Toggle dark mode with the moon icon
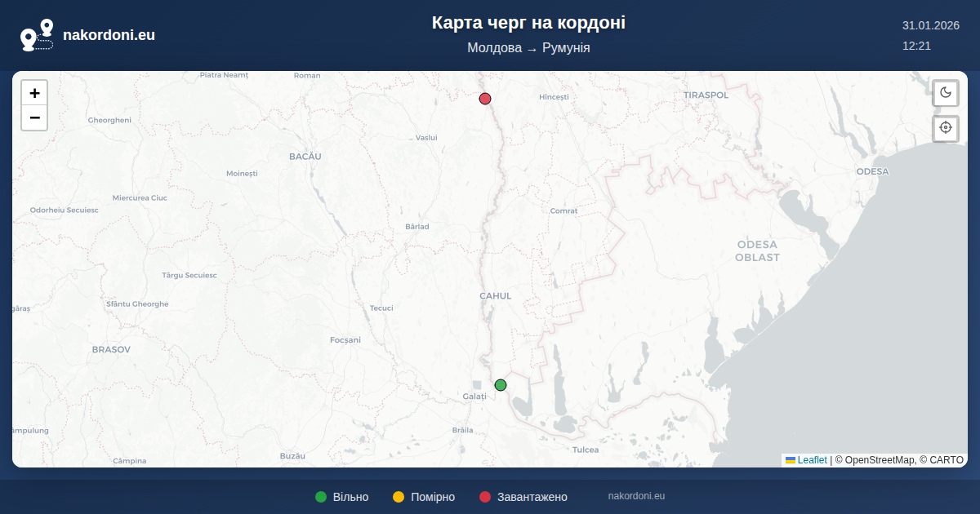980x514 pixels. pos(946,92)
